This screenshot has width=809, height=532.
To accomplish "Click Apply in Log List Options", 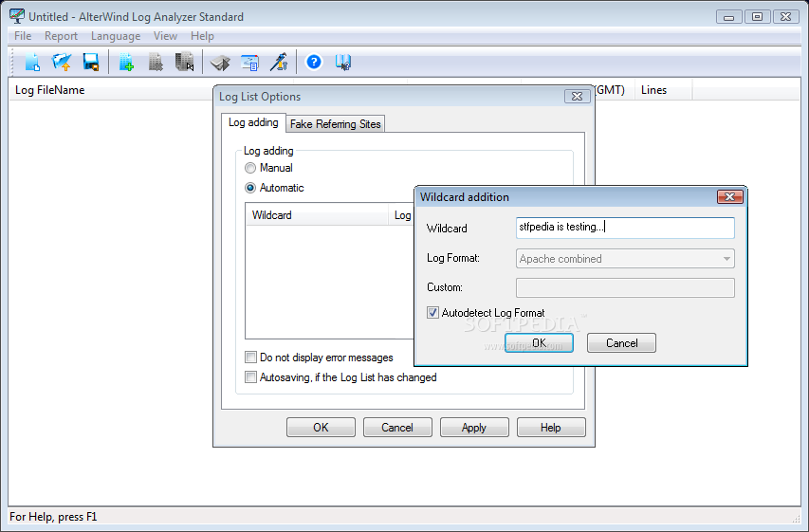I will [474, 428].
